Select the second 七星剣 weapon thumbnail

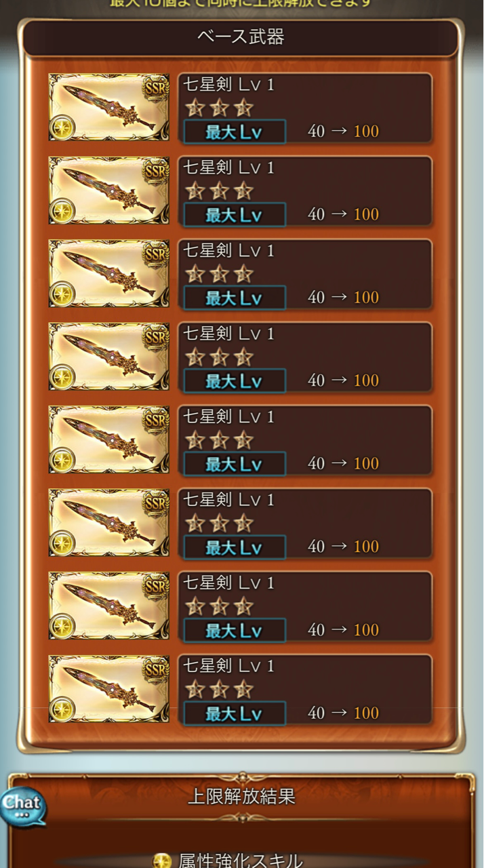109,191
